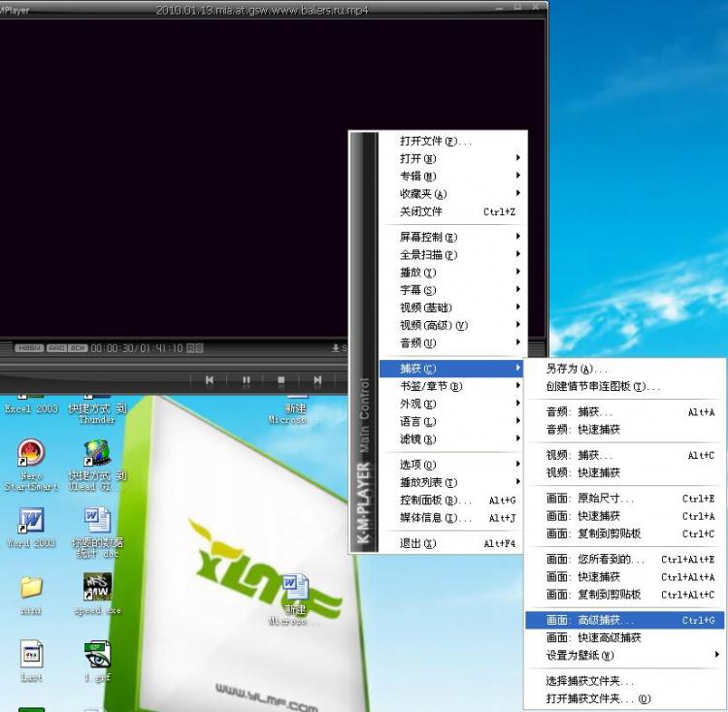Choose 视频: 快速捕获
Viewport: 728px width, 712px height.
point(625,472)
